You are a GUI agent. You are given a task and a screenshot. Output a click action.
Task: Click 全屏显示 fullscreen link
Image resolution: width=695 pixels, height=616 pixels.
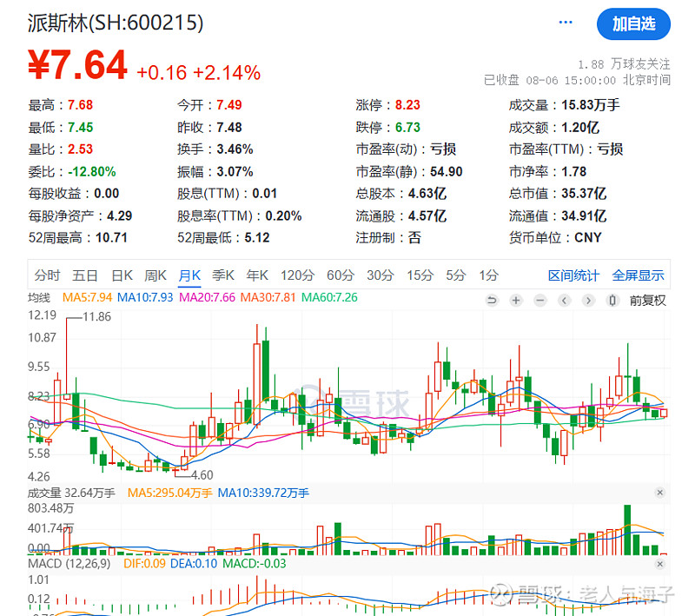tap(639, 275)
